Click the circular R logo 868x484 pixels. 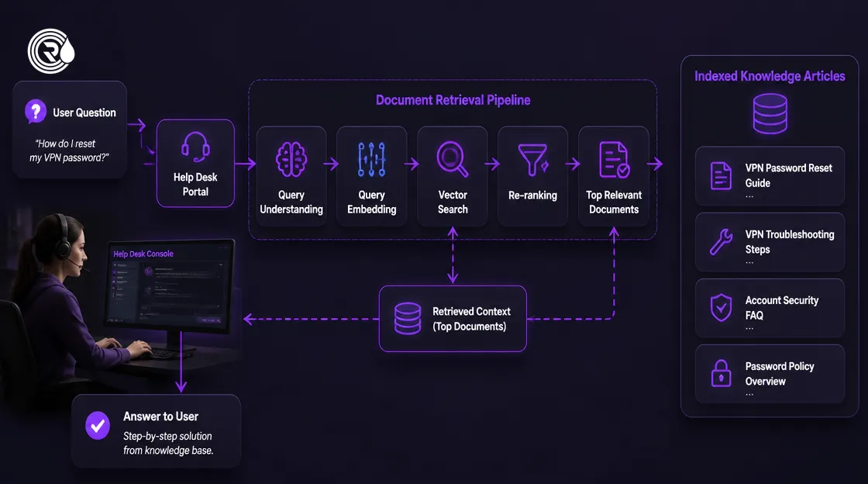(51, 51)
